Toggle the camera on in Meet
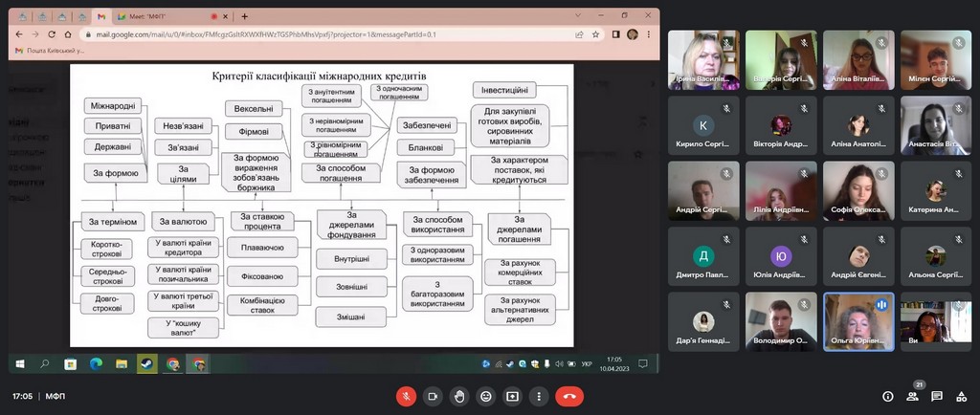 pyautogui.click(x=432, y=396)
